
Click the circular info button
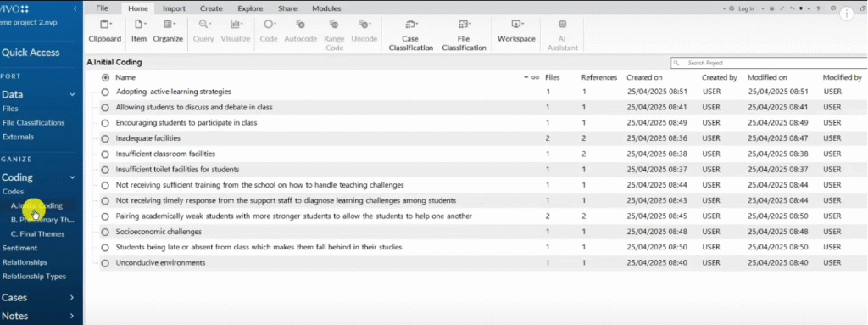click(847, 14)
